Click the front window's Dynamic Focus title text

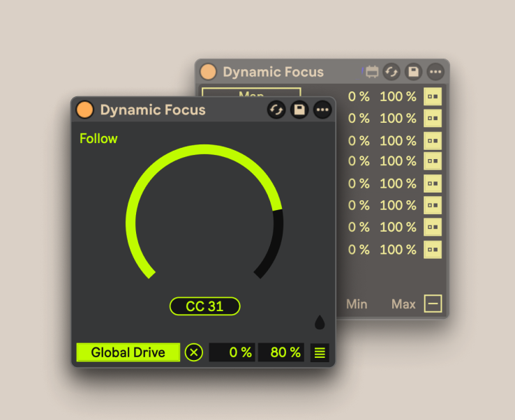(x=153, y=110)
